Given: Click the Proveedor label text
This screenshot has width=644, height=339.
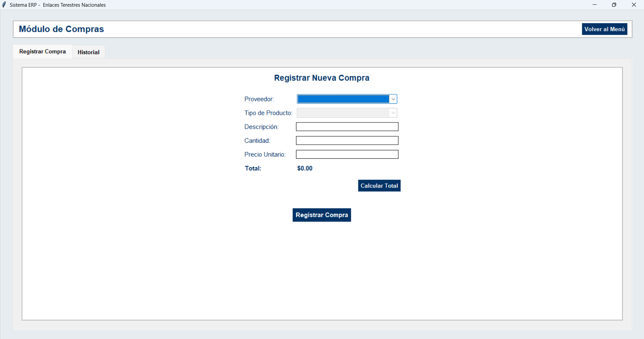Looking at the screenshot, I should 259,99.
